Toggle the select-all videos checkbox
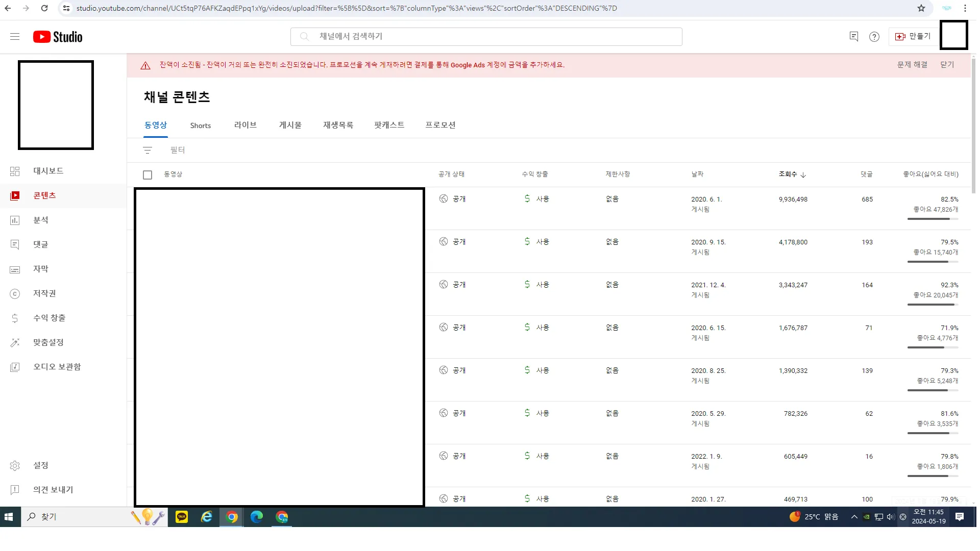This screenshot has height=551, width=980. click(x=148, y=174)
